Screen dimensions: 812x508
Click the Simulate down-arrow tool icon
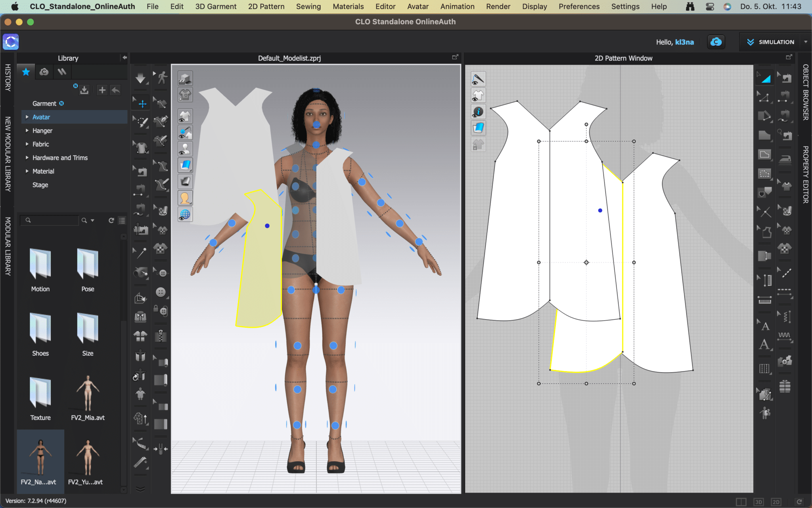pos(141,78)
